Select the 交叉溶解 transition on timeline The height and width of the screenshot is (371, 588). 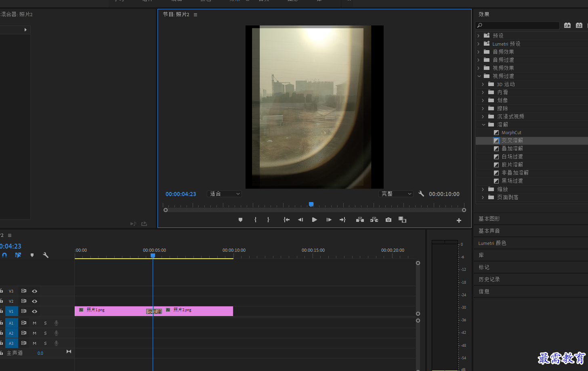tap(154, 312)
